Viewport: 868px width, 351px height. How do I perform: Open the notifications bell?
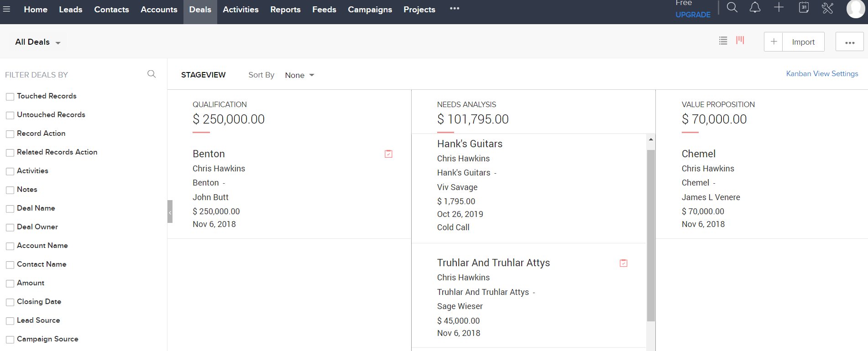[755, 8]
